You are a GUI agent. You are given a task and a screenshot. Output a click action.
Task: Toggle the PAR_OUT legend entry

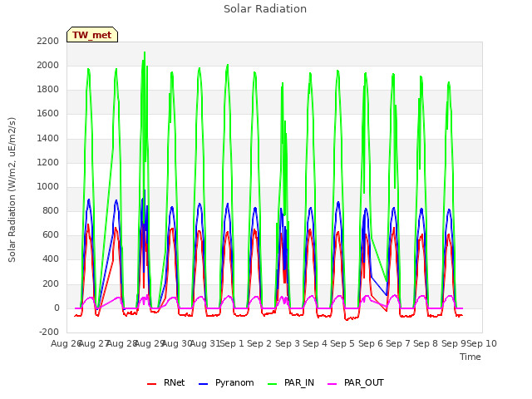(x=356, y=383)
